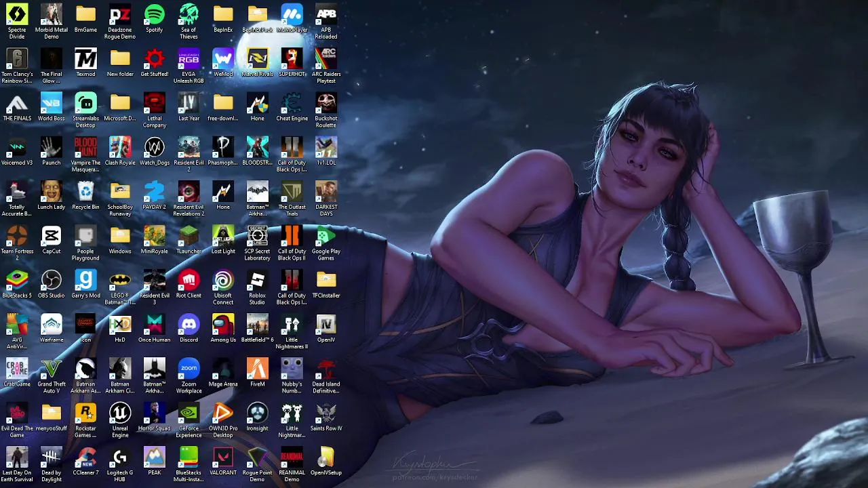868x488 pixels.
Task: Launch the PAYDAY 2 shortcut
Action: click(x=155, y=191)
